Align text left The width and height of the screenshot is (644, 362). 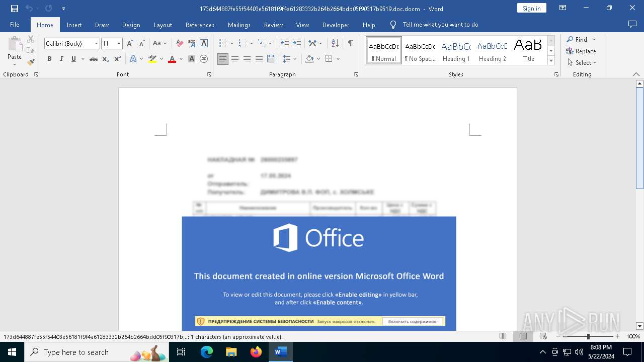(223, 59)
